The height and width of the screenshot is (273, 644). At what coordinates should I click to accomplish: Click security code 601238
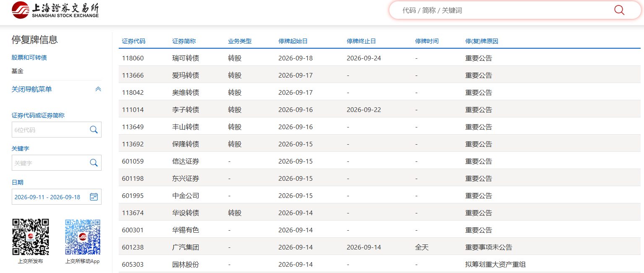click(133, 247)
